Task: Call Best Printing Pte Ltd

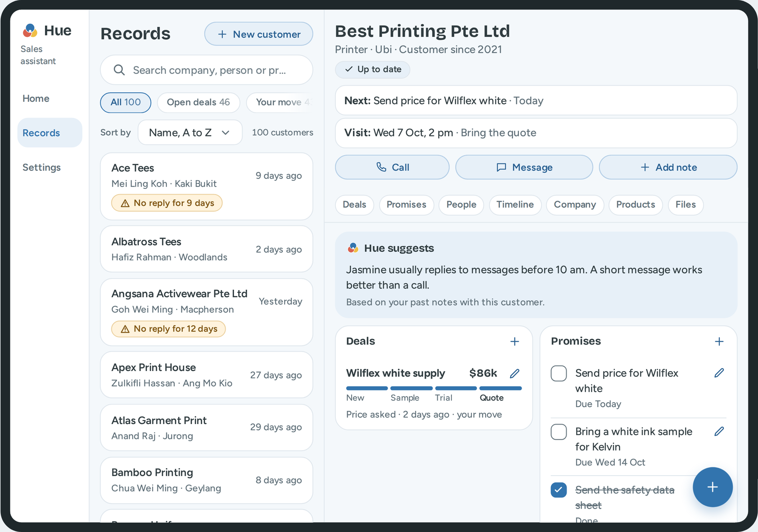Action: point(392,167)
